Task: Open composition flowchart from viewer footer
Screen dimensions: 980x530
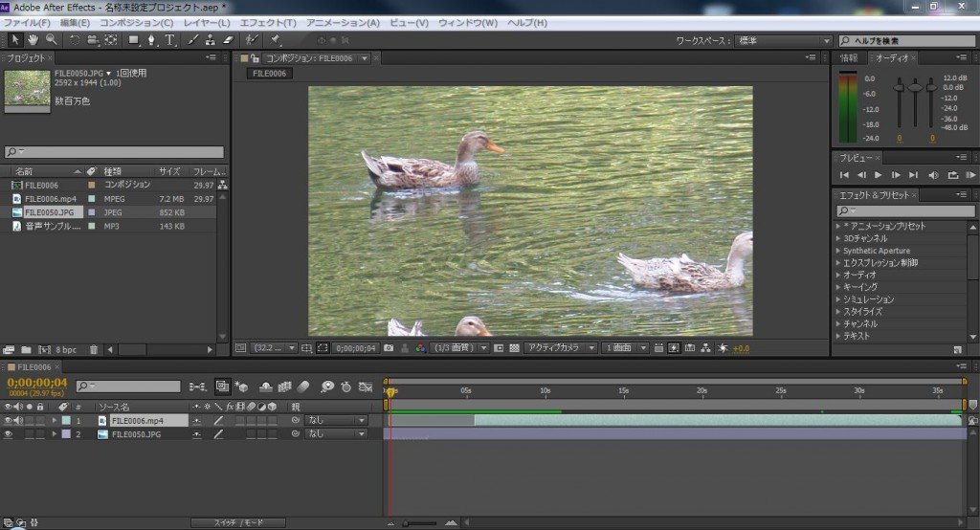Action: [x=705, y=348]
